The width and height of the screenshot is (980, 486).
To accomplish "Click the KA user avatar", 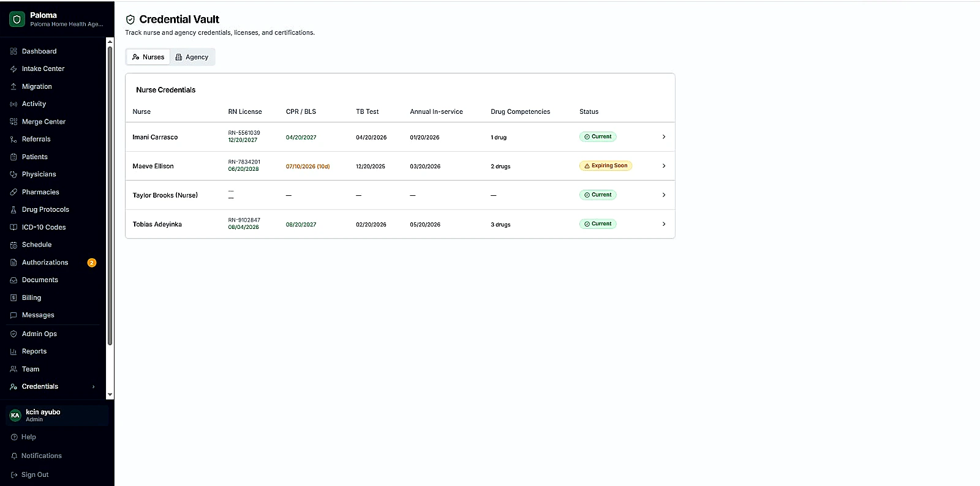I will (15, 415).
